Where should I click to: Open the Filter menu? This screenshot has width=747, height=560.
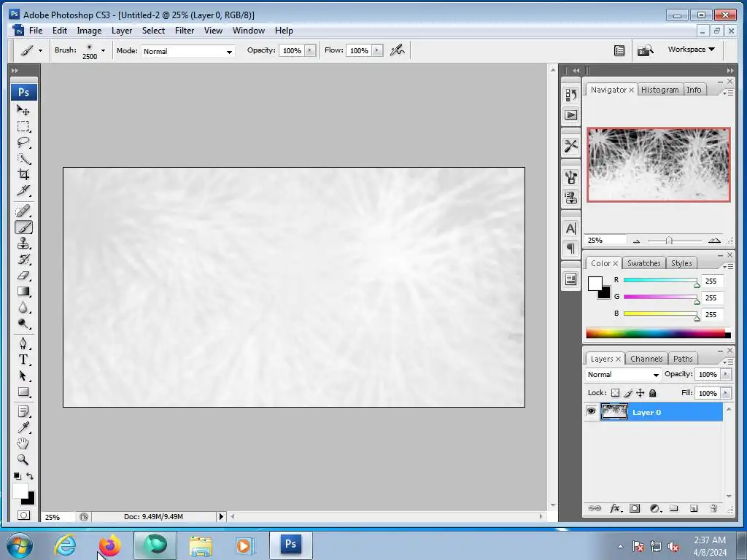[x=185, y=31]
